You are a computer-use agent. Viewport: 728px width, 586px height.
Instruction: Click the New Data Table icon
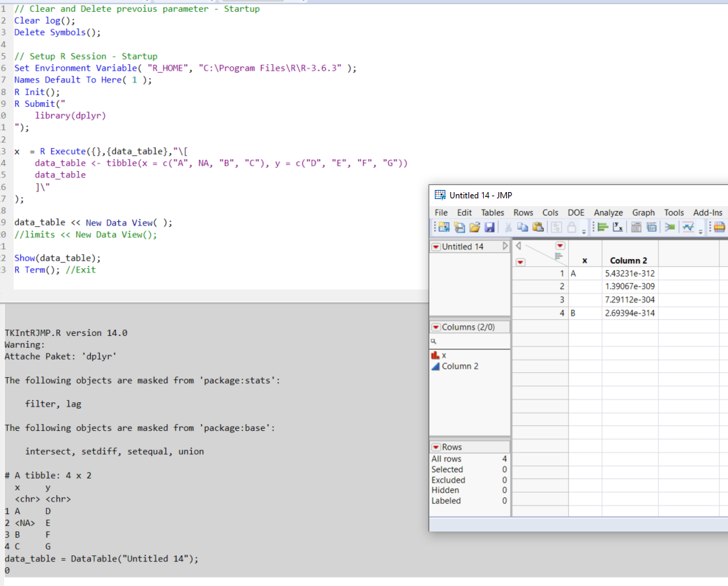[443, 227]
